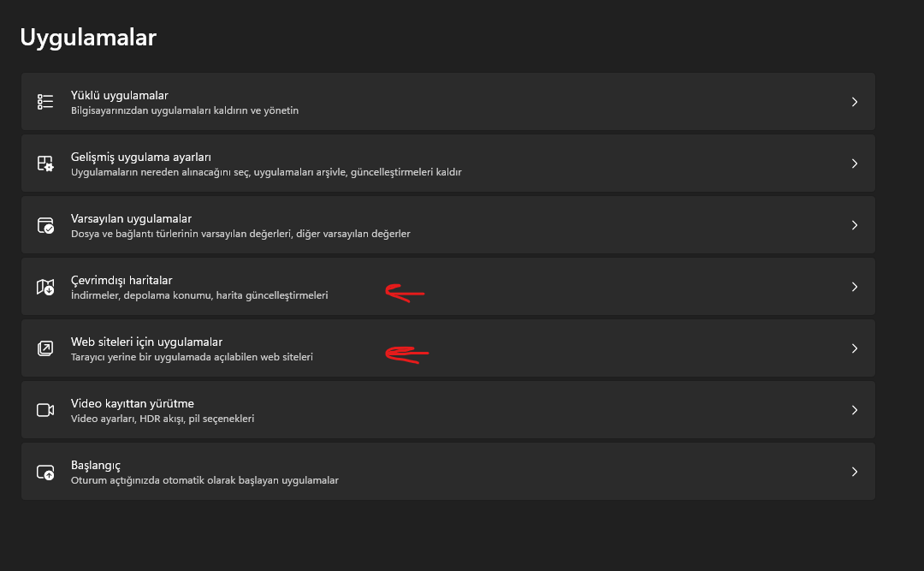The width and height of the screenshot is (924, 571).
Task: Open the Yüklü uygulamalar settings page
Action: [x=120, y=95]
